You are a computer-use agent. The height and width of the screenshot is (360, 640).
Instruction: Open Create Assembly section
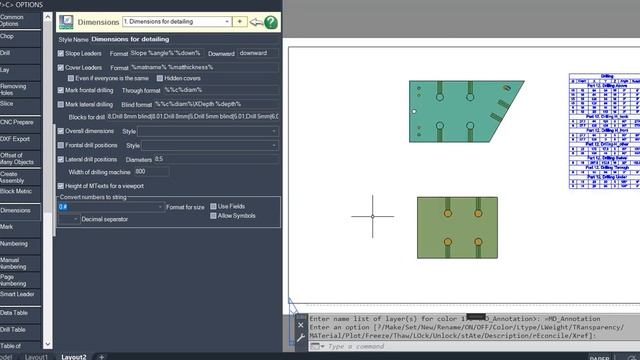pos(20,177)
